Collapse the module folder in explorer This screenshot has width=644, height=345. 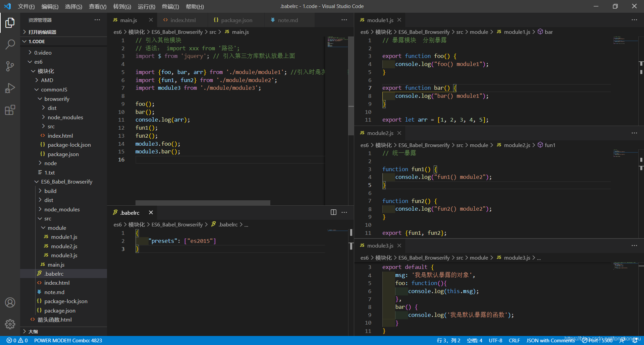click(64, 228)
